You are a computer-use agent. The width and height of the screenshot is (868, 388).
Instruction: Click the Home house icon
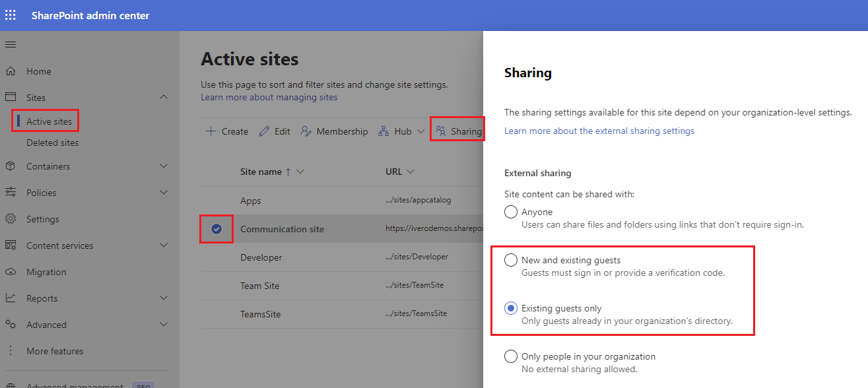pyautogui.click(x=11, y=71)
